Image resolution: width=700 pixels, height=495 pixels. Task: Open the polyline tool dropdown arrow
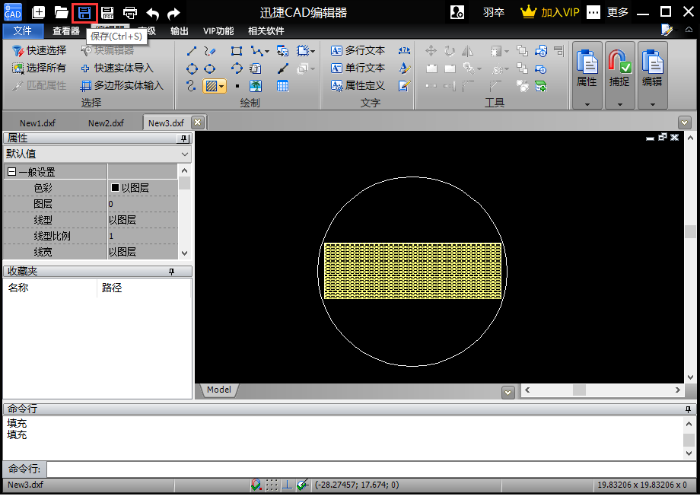coord(267,52)
